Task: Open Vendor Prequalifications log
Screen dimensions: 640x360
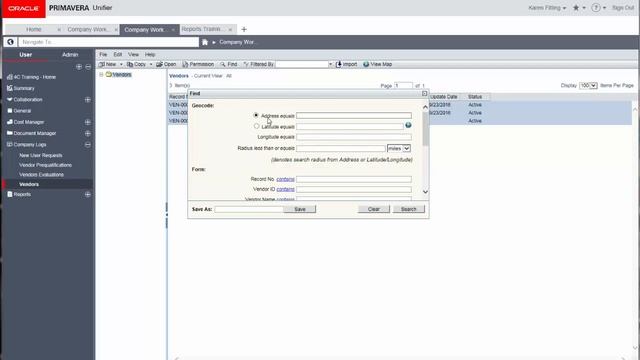Action: [x=45, y=165]
